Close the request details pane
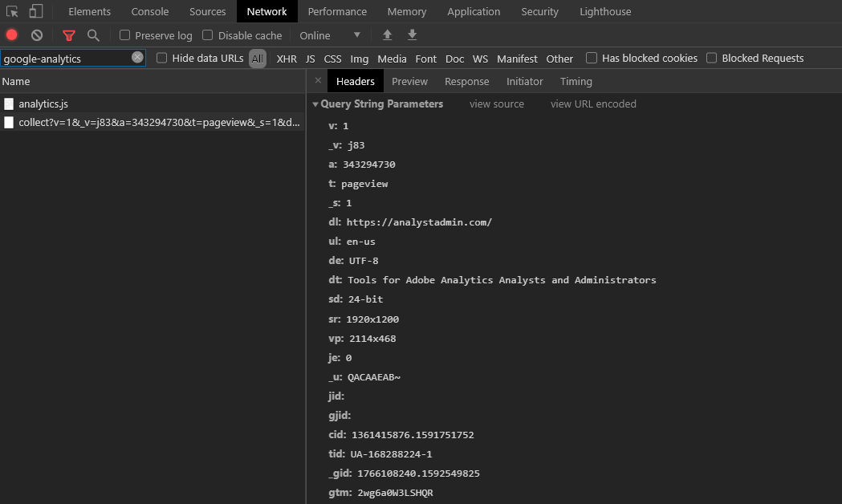The image size is (842, 504). [318, 81]
